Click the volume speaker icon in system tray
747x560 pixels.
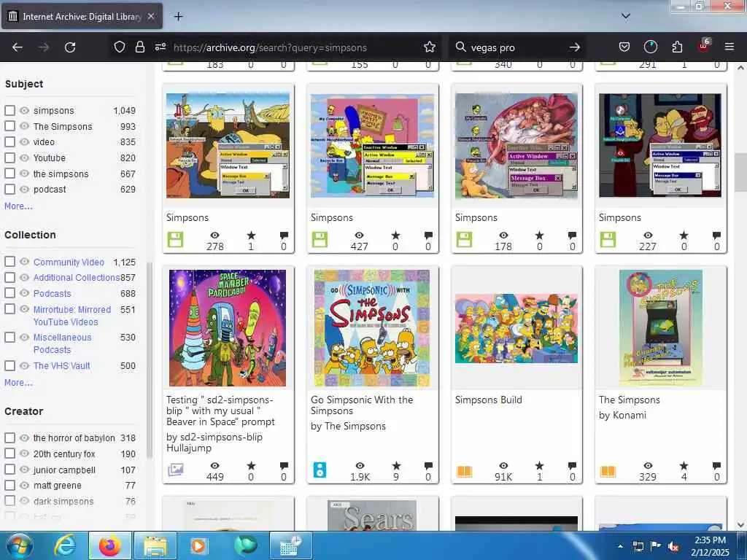tap(673, 547)
